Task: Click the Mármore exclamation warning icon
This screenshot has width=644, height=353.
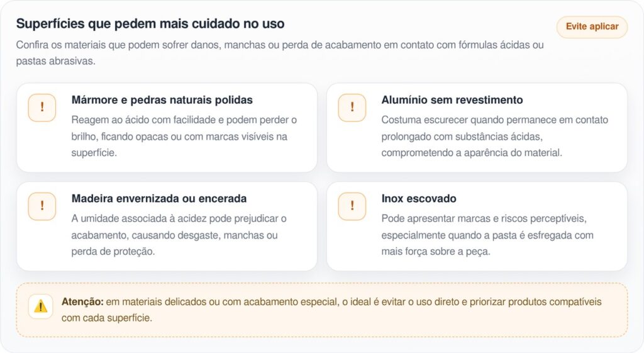Action: [x=42, y=107]
